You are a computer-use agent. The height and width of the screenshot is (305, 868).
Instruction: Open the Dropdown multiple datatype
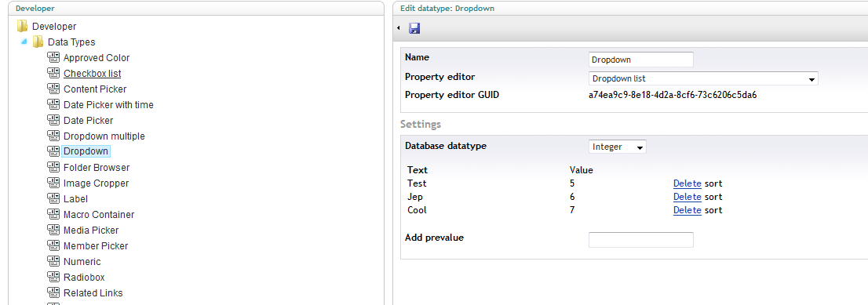point(104,136)
